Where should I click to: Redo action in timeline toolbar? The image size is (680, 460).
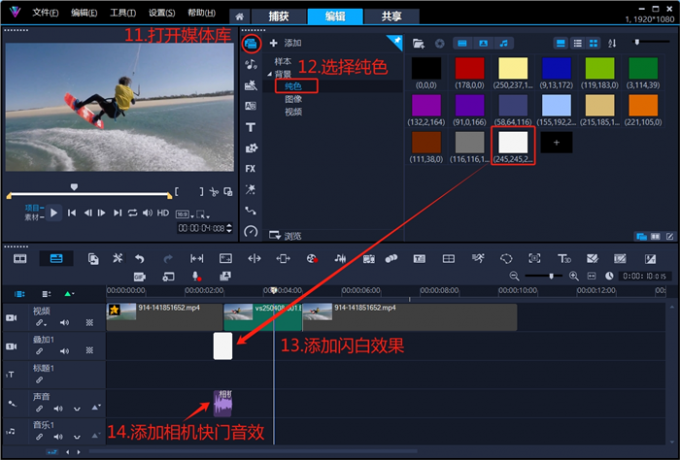point(168,259)
